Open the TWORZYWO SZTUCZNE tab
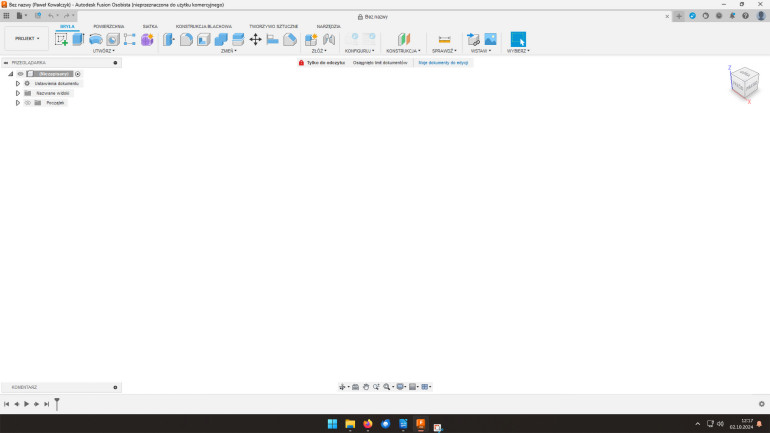Viewport: 770px width, 433px height. click(x=273, y=26)
